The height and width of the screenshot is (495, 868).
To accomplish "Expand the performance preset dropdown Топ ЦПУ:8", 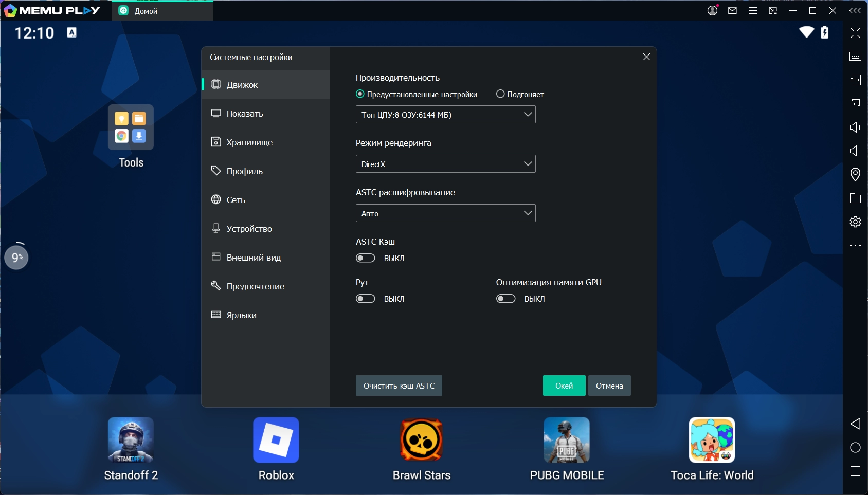I will (446, 115).
